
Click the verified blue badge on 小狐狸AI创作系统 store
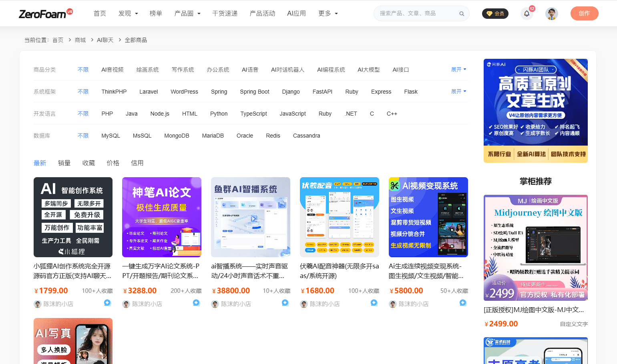click(107, 303)
